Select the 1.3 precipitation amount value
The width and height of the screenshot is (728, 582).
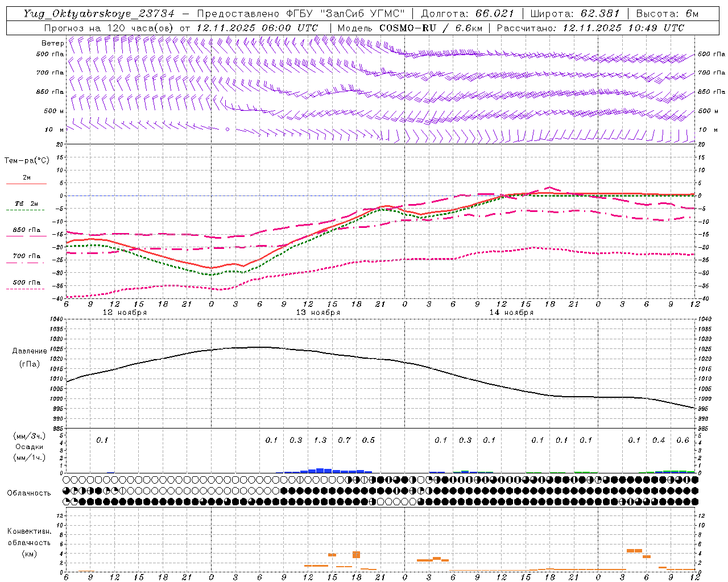click(320, 440)
